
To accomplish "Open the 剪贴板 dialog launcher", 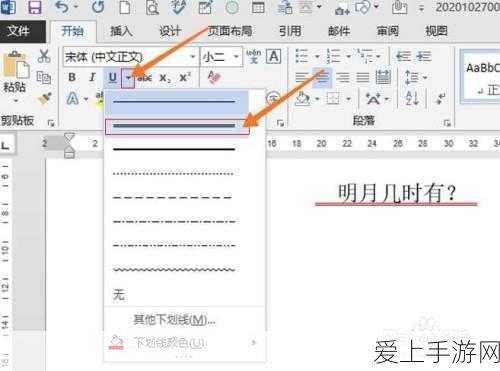I will (x=51, y=123).
